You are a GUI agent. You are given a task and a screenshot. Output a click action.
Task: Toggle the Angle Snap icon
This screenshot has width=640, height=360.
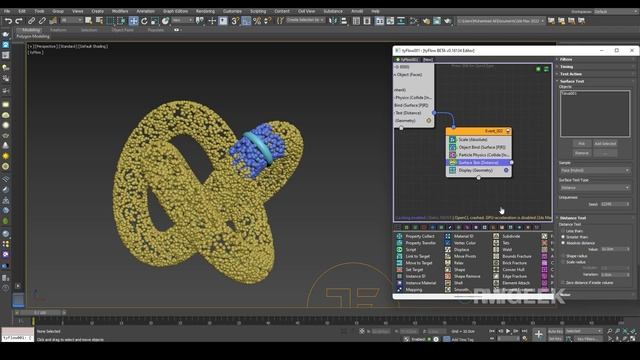click(246, 21)
